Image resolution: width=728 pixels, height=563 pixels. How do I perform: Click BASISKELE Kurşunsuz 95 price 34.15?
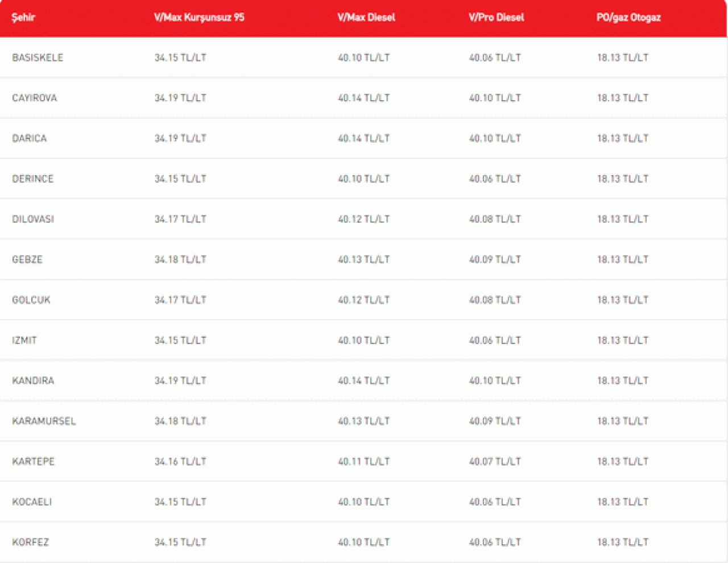tap(180, 57)
